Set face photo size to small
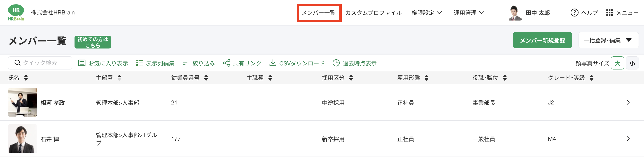Viewport: 644px width, 157px height. [x=632, y=63]
